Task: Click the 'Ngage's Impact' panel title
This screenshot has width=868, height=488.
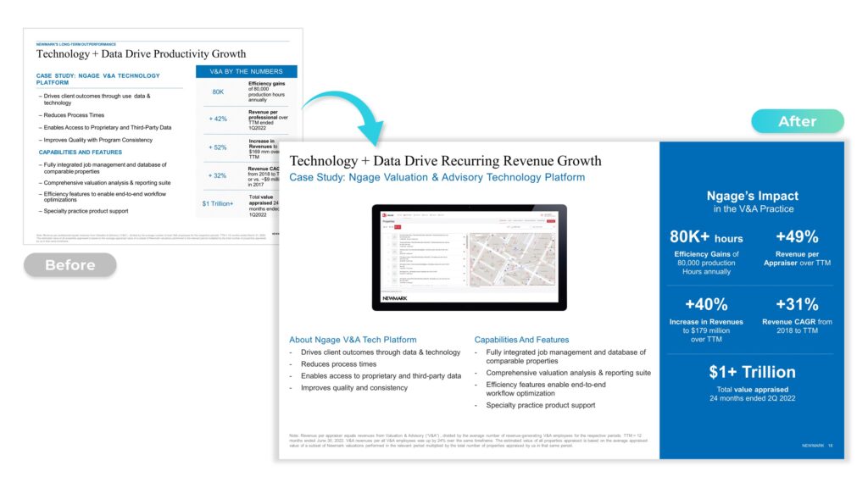Action: point(752,196)
